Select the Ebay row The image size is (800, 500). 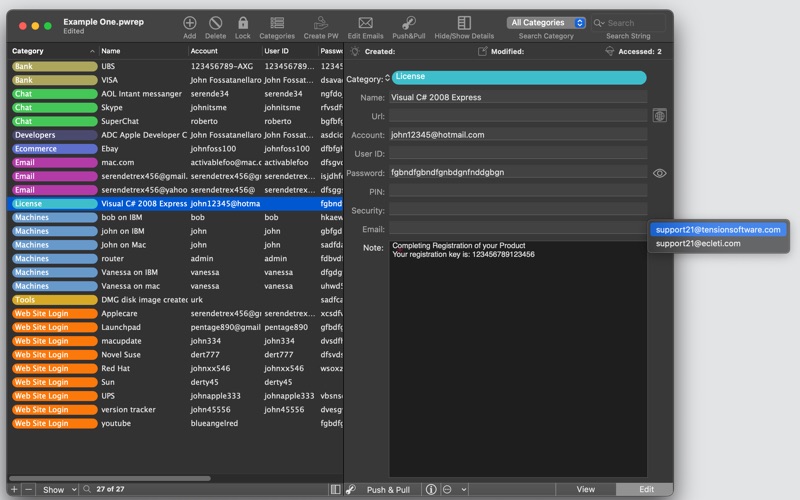click(175, 149)
